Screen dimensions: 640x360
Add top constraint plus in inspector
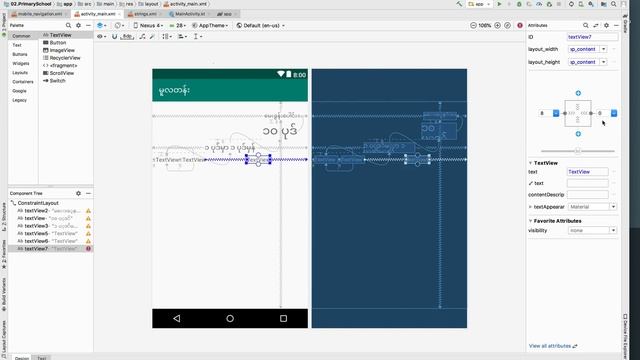pos(578,93)
